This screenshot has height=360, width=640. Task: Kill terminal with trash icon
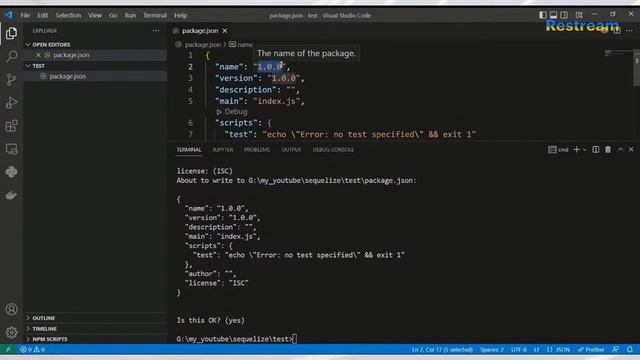608,150
